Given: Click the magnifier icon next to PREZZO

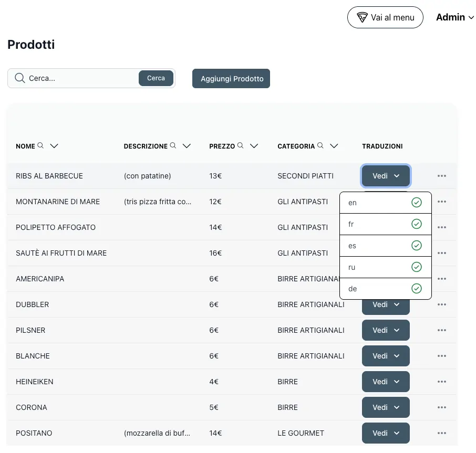Looking at the screenshot, I should tap(241, 145).
